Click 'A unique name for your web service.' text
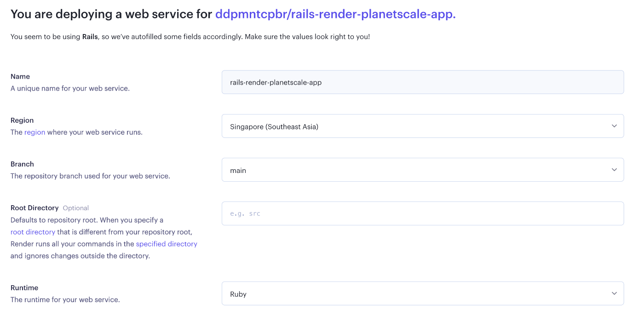The width and height of the screenshot is (644, 316). (x=70, y=88)
